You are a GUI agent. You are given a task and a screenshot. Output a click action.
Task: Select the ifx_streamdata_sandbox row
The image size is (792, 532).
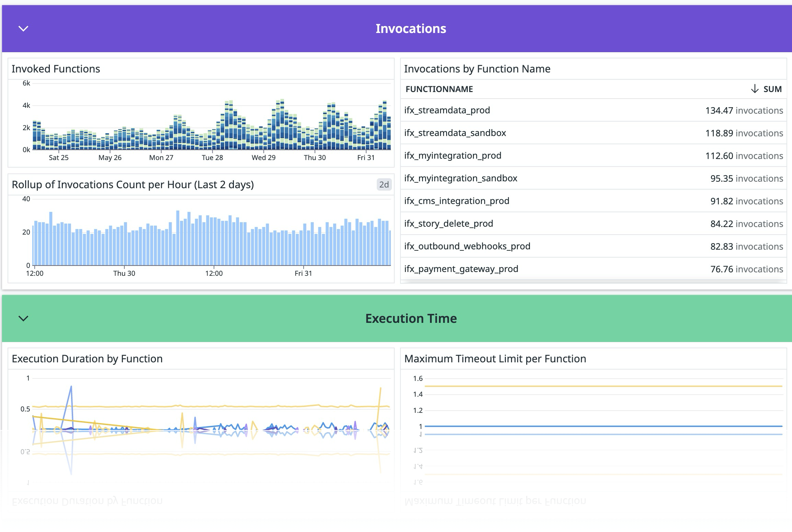[593, 133]
